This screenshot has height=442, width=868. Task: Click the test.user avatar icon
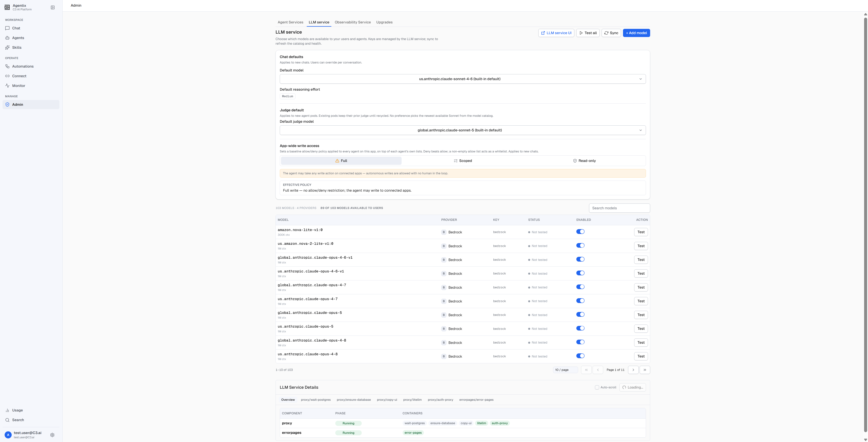point(8,435)
